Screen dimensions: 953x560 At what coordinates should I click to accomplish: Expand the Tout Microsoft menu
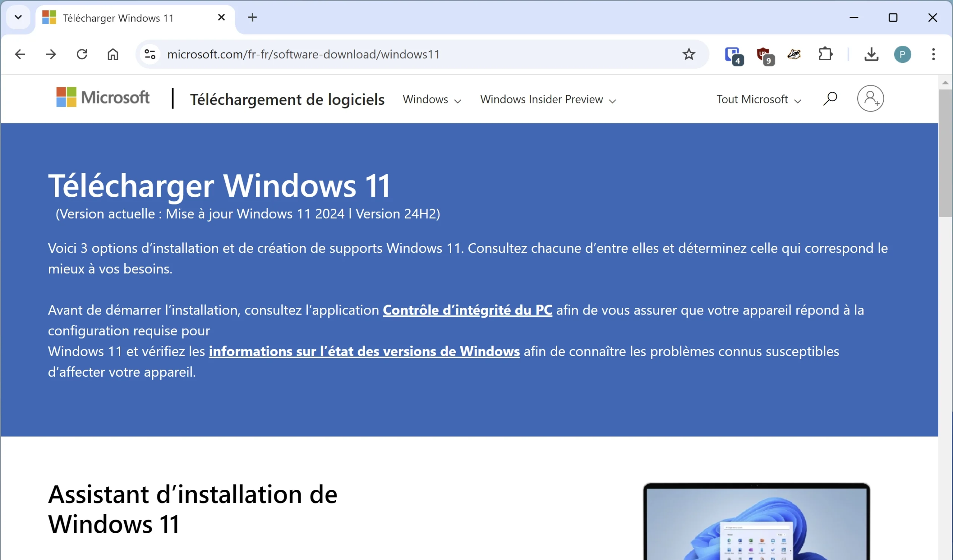click(759, 99)
